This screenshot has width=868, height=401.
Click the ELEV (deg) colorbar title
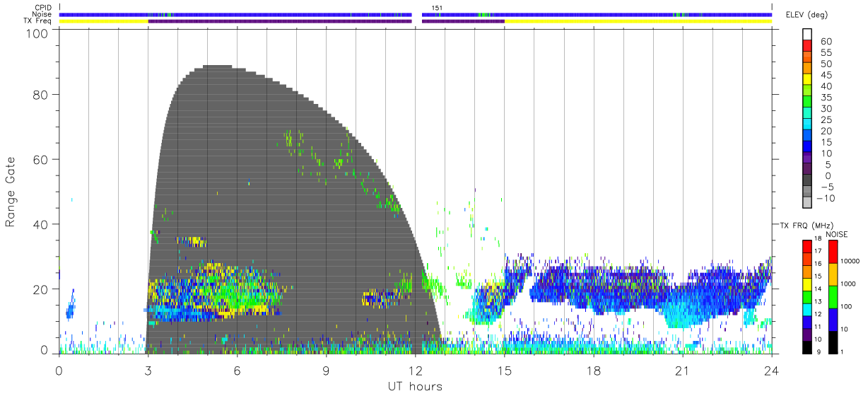click(807, 15)
